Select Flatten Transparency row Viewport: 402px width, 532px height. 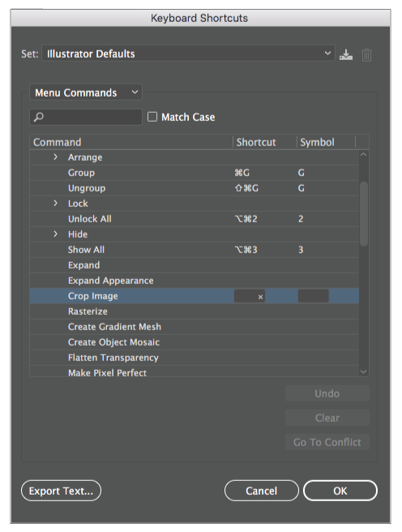pyautogui.click(x=195, y=358)
